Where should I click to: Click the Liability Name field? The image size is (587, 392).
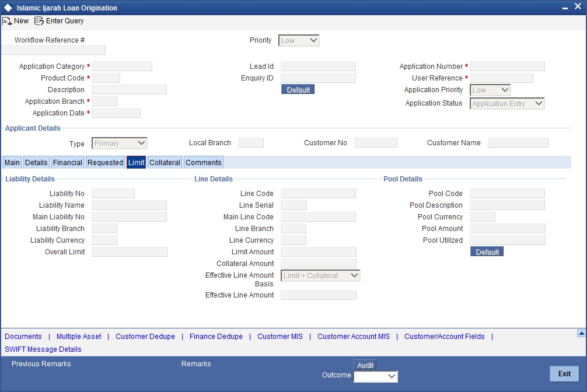[x=129, y=205]
